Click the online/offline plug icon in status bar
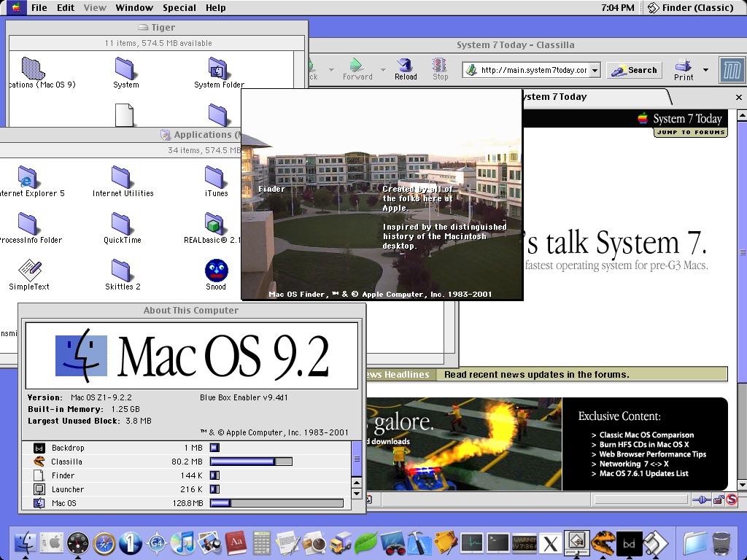 pyautogui.click(x=701, y=499)
